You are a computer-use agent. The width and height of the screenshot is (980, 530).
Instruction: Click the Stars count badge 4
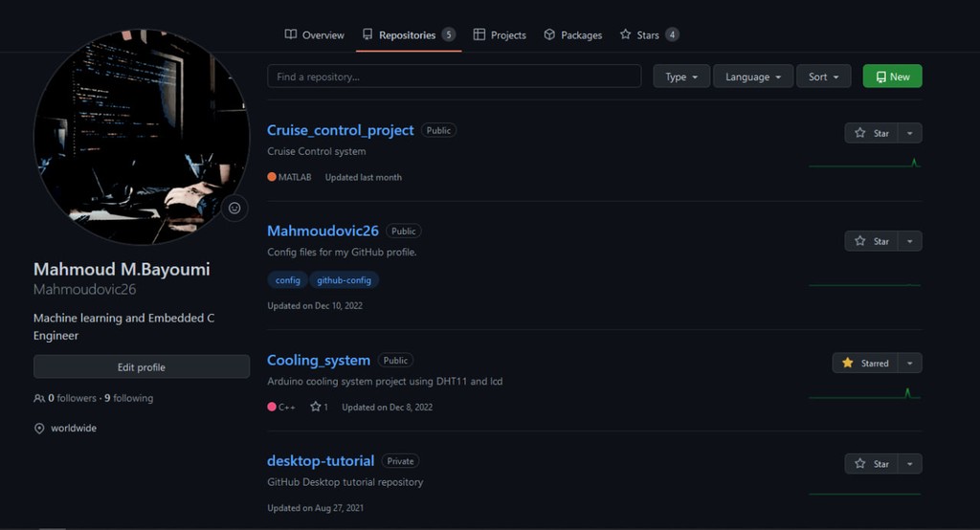coord(672,34)
